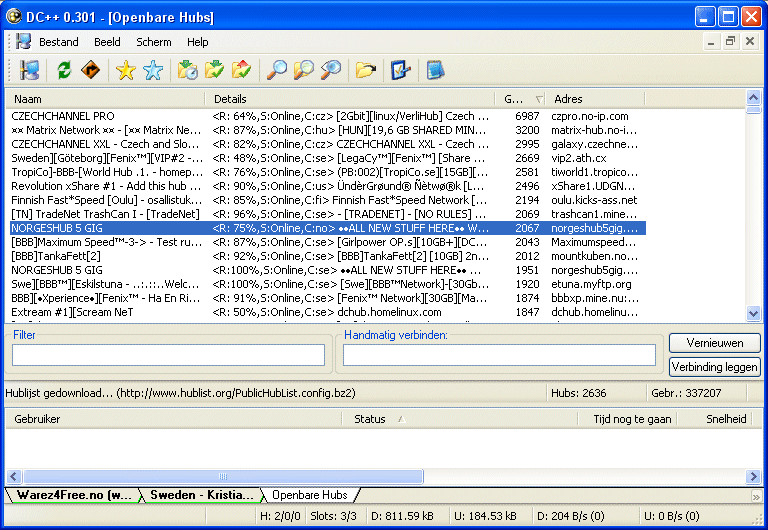Screen dimensions: 768x530
Task: Select the CZECHCHANNEL PRO hub row
Action: (327, 116)
